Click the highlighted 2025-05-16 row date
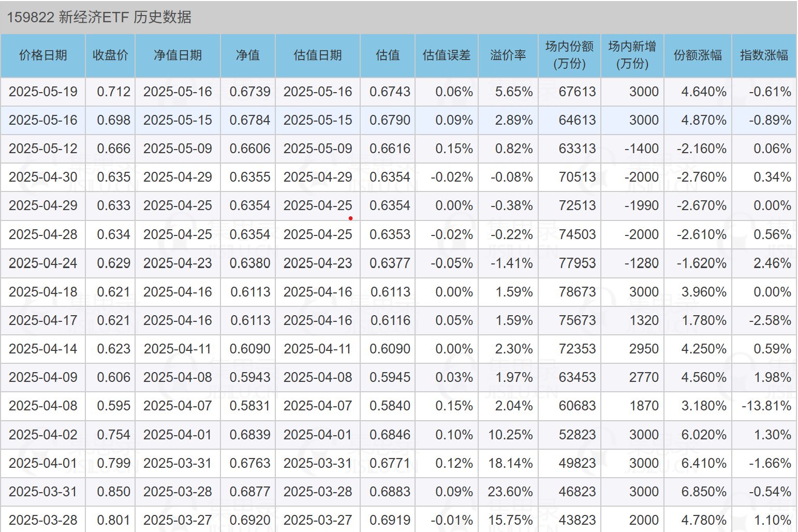Viewport: 798px width, 532px height. click(43, 120)
